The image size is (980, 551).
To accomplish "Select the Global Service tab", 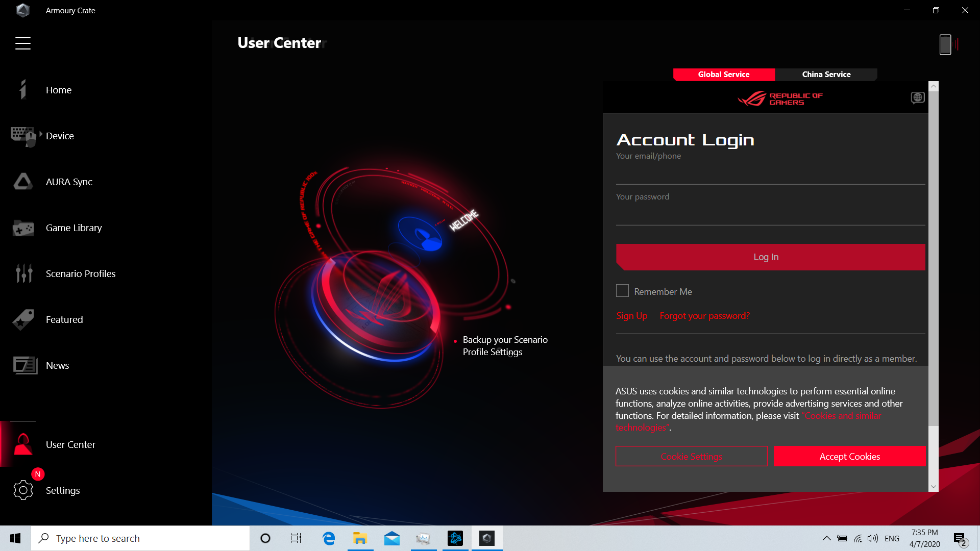I will coord(724,74).
